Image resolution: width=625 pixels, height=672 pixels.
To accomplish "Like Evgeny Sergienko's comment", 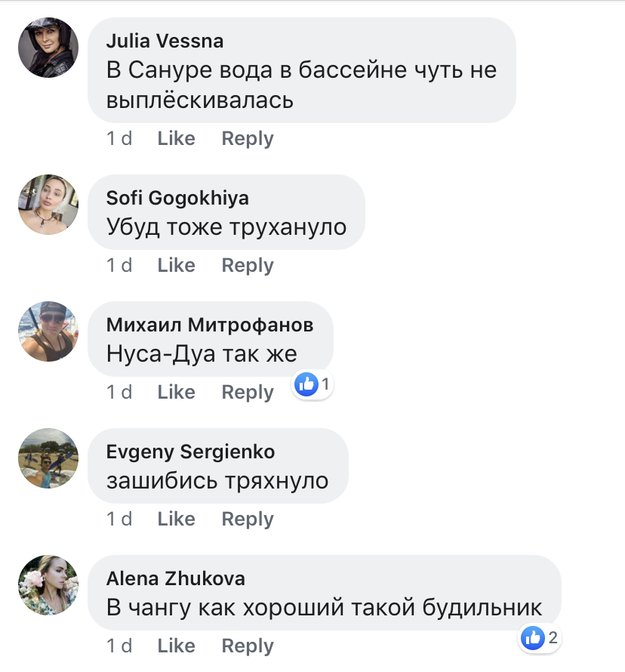I will tap(176, 519).
